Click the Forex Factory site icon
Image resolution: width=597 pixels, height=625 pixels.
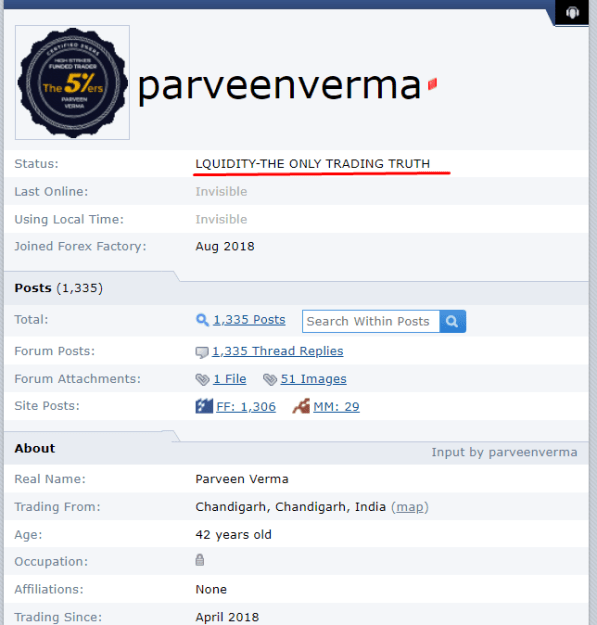pyautogui.click(x=204, y=407)
